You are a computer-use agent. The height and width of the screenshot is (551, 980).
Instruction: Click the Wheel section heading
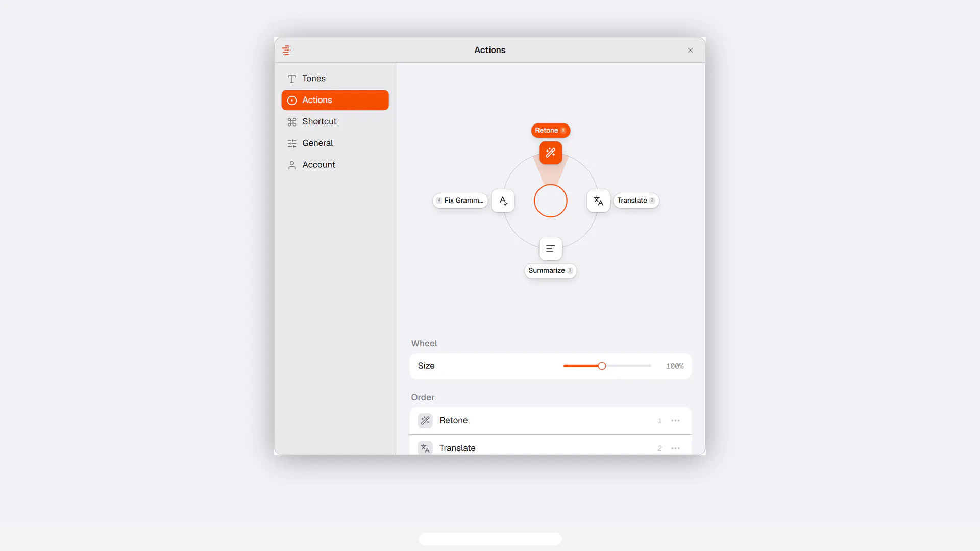(x=424, y=343)
